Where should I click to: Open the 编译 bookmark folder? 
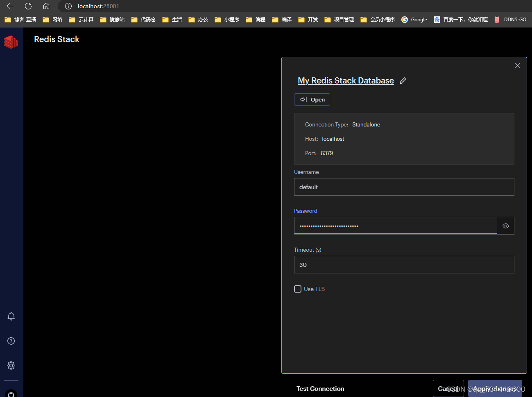click(x=282, y=20)
